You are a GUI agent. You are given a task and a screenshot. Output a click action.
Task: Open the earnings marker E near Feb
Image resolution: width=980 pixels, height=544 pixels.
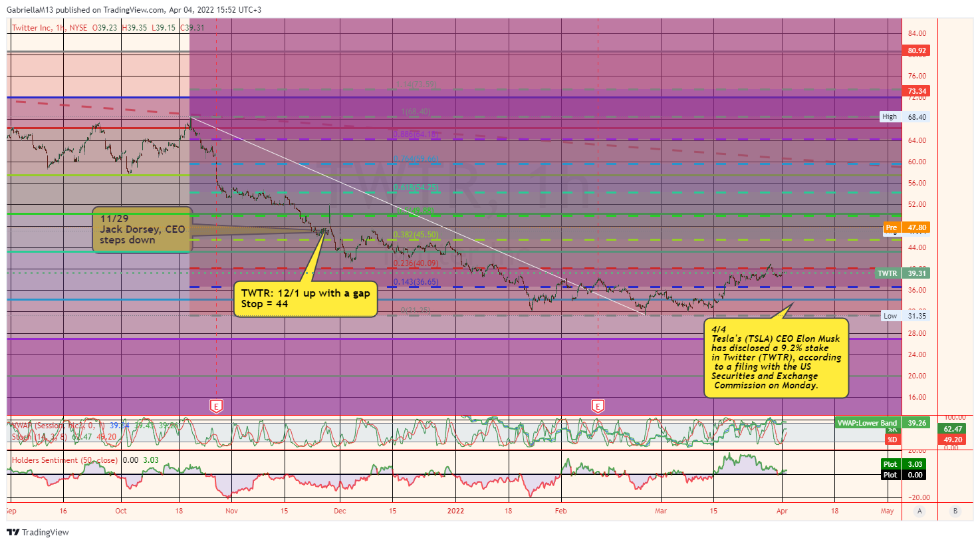[598, 406]
